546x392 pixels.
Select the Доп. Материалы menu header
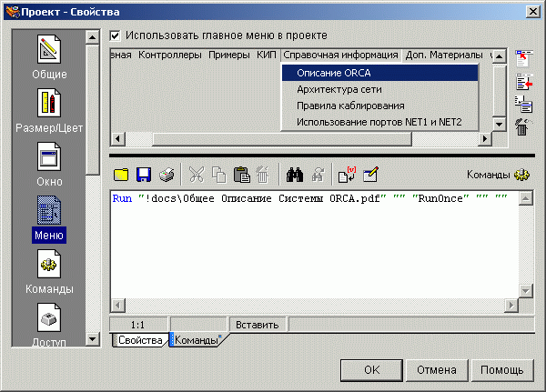tap(444, 55)
